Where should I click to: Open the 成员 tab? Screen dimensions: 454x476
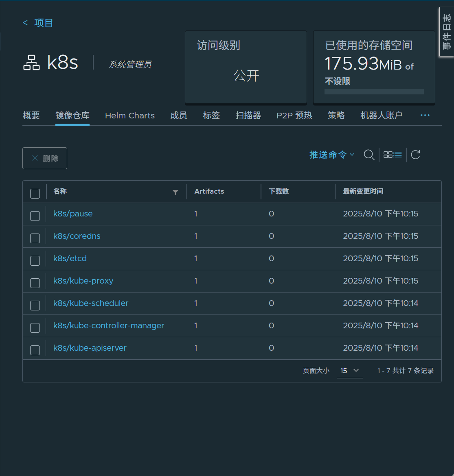coord(179,116)
